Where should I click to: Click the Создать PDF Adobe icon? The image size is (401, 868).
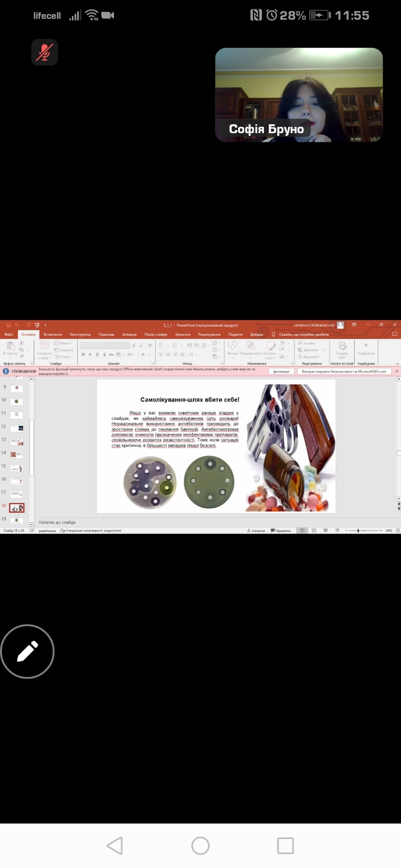coord(342,347)
